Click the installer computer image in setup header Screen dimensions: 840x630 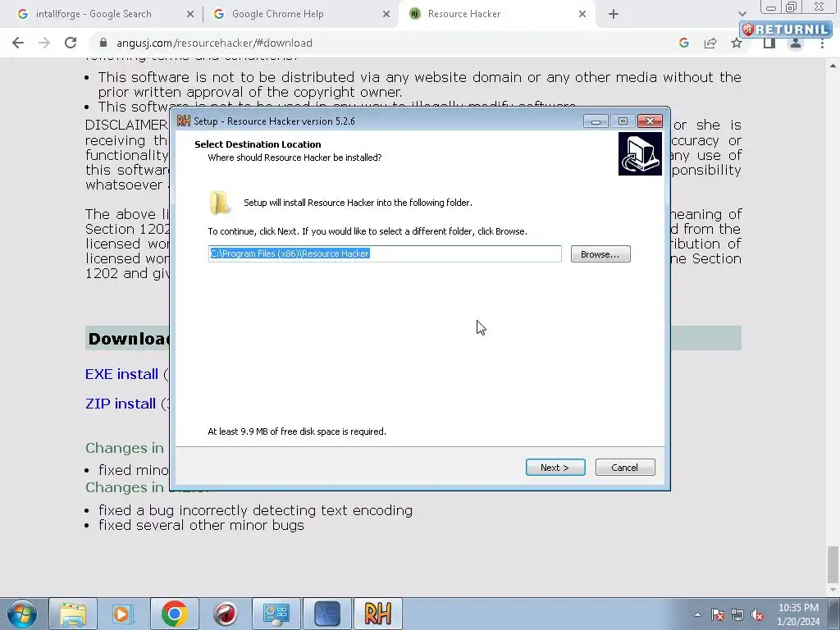tap(640, 153)
